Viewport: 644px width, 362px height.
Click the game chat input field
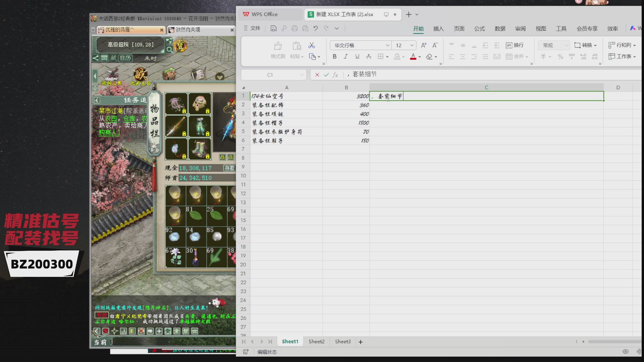click(173, 342)
